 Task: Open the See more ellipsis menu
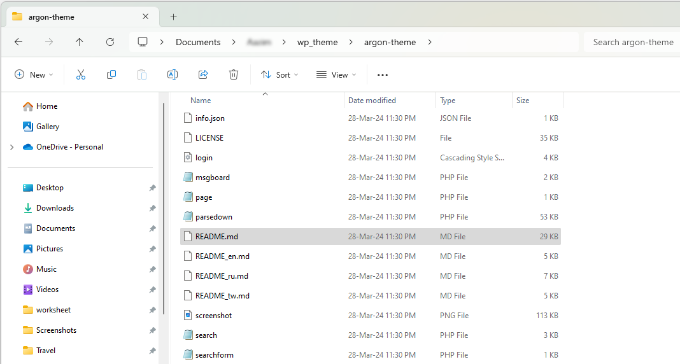382,75
